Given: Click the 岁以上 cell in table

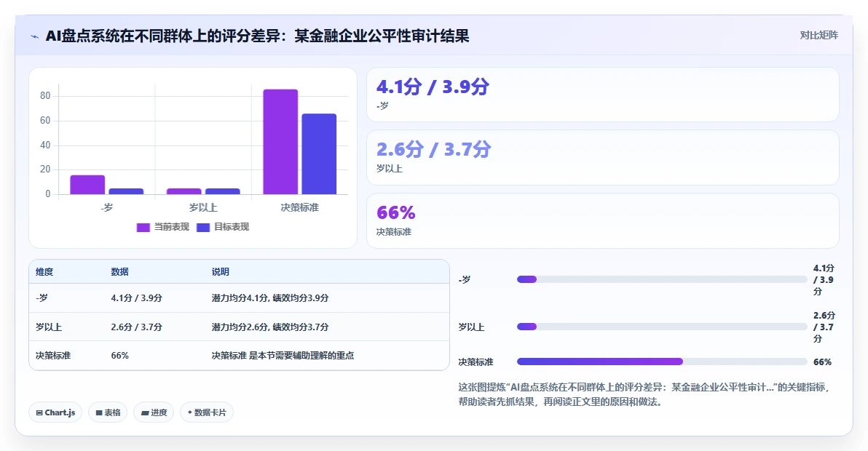Looking at the screenshot, I should pyautogui.click(x=49, y=327).
